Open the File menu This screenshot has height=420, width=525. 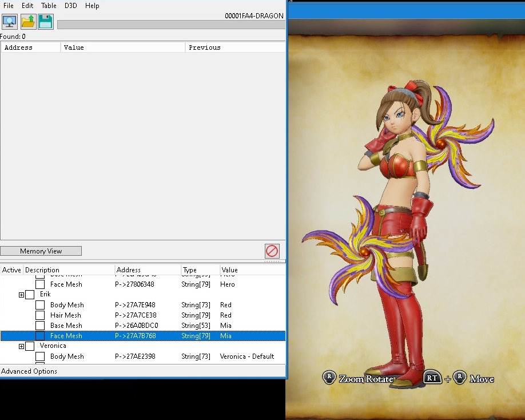pyautogui.click(x=9, y=6)
